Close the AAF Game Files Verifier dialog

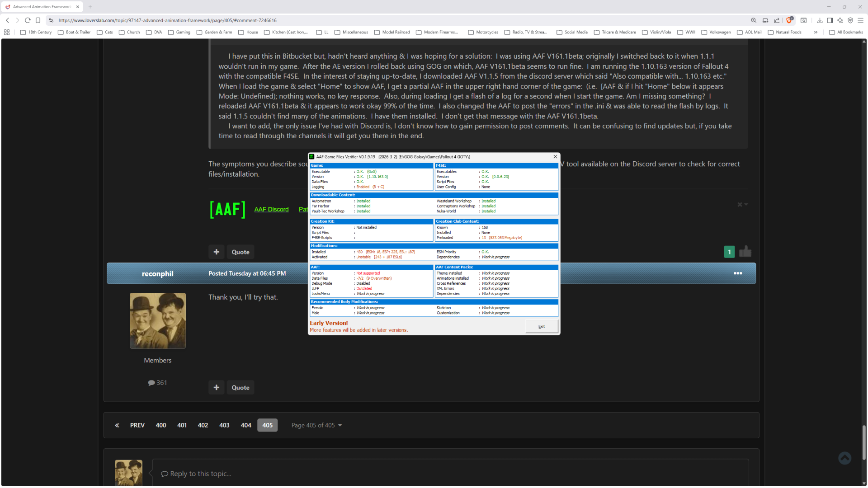point(555,157)
